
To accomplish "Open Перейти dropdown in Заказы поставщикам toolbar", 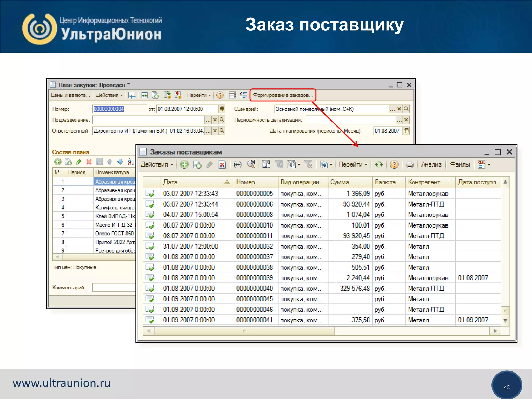I will (353, 164).
